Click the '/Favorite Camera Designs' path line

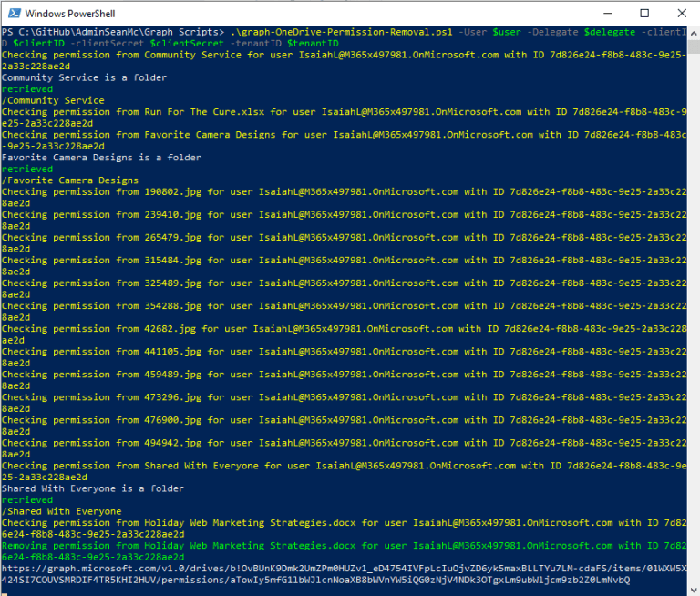(70, 180)
